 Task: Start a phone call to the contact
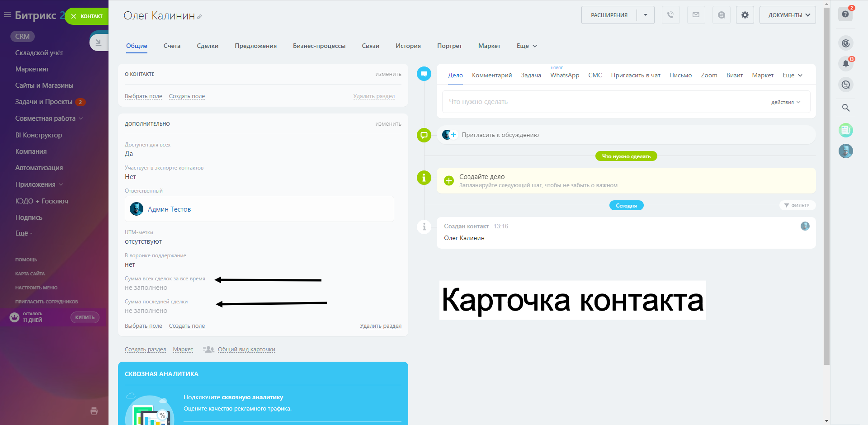pyautogui.click(x=670, y=15)
